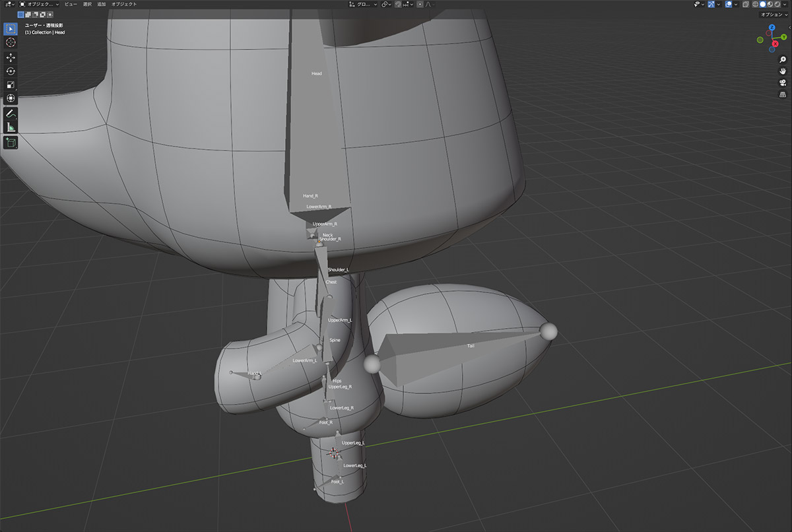Viewport: 792px width, 532px height.
Task: Select the Annotate pencil tool
Action: 11,114
